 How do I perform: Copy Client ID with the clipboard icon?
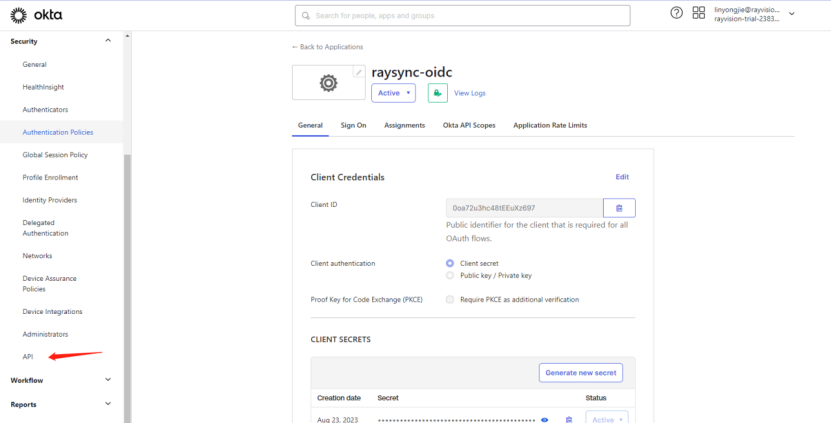pyautogui.click(x=619, y=208)
